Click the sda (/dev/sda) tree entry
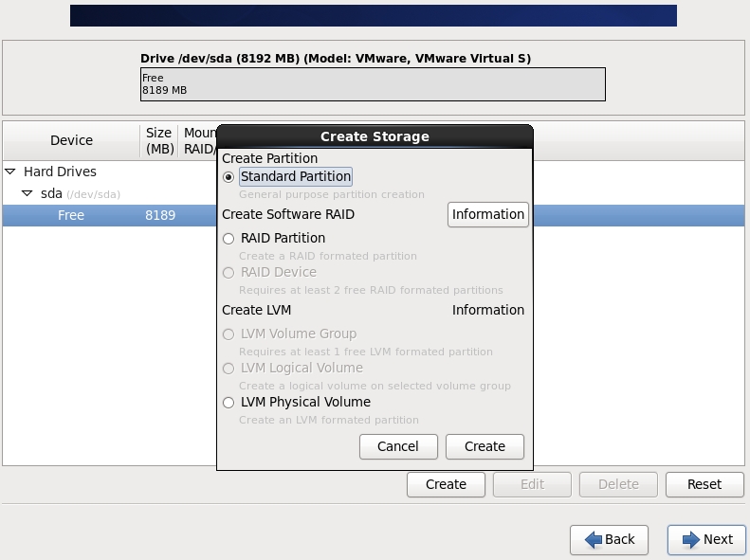This screenshot has height=560, width=750. [81, 193]
